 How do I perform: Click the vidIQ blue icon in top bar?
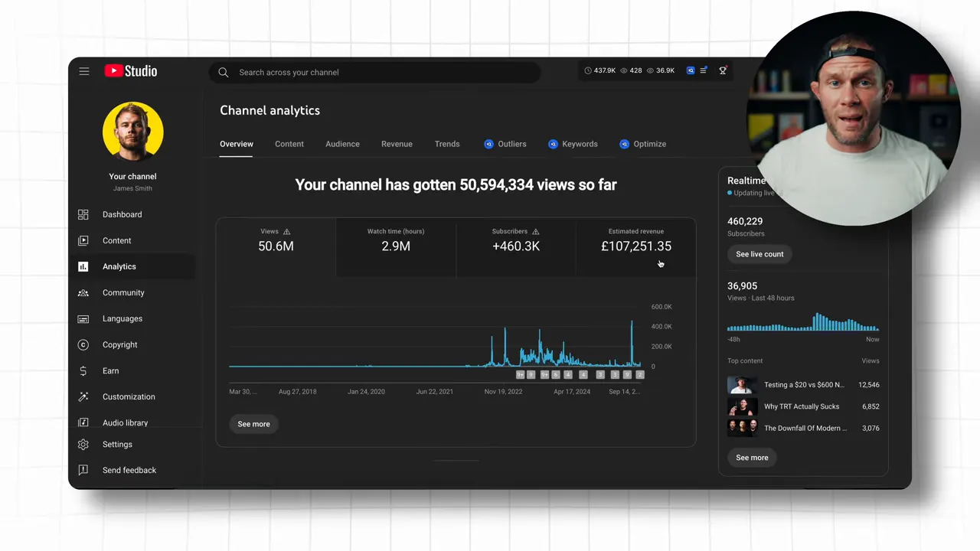[691, 70]
